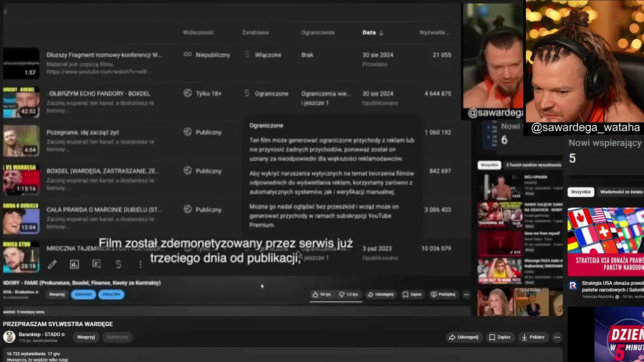Screen dimensions: 644x362
Task: Open analytics bar-chart icon on hovered row
Action: 74,264
